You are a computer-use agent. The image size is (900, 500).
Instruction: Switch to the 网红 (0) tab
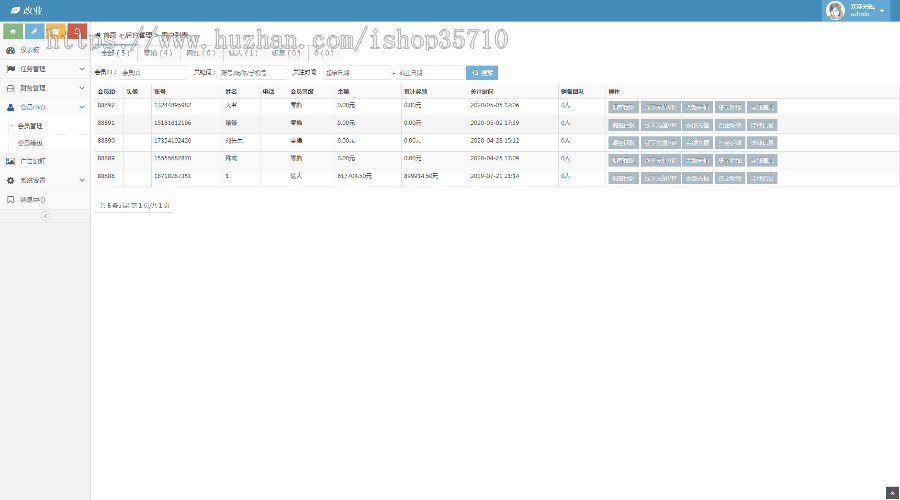point(201,53)
